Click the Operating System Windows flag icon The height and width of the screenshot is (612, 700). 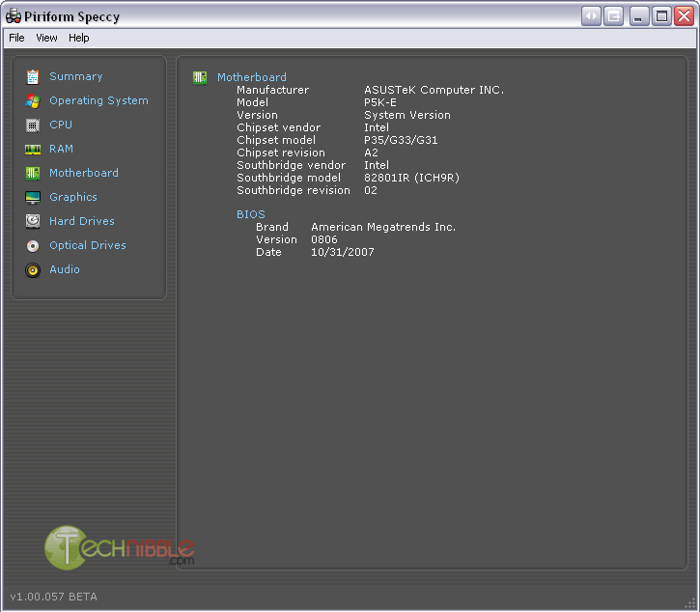tap(33, 101)
